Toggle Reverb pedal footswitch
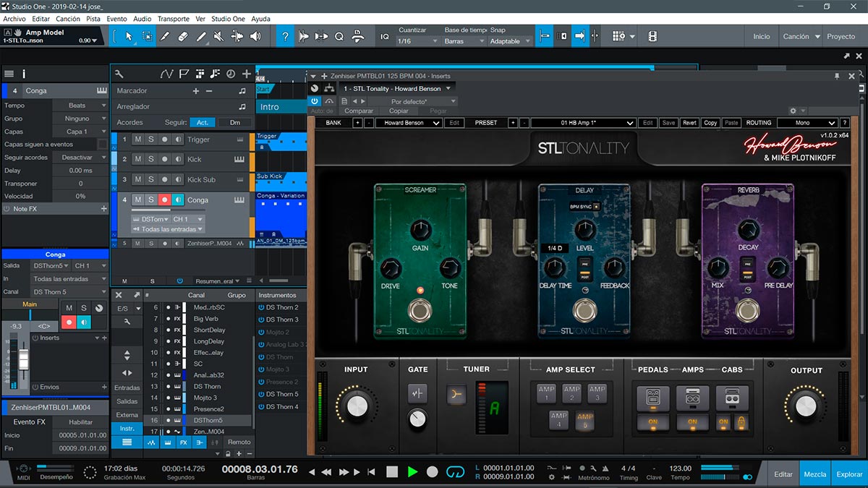 748,312
